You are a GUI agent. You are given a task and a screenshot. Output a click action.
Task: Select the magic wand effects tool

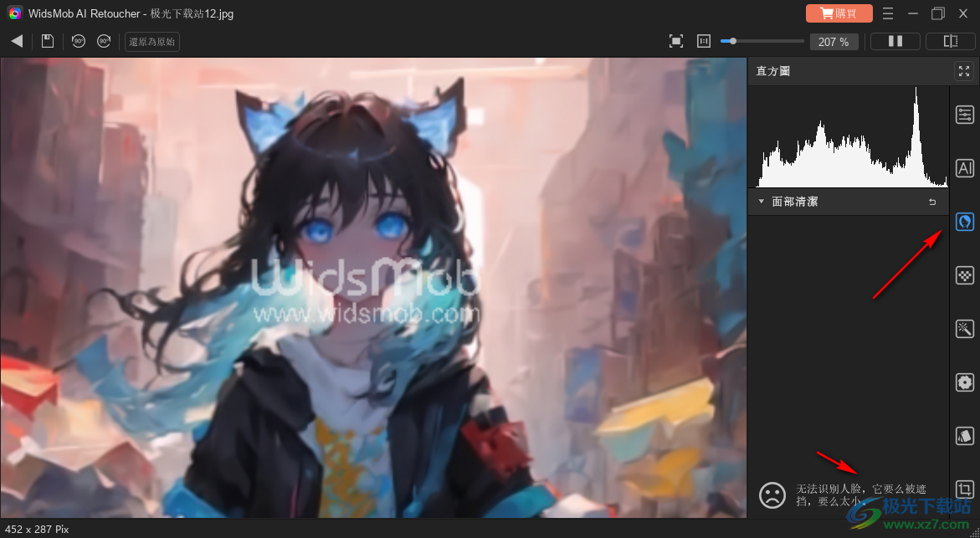click(965, 329)
